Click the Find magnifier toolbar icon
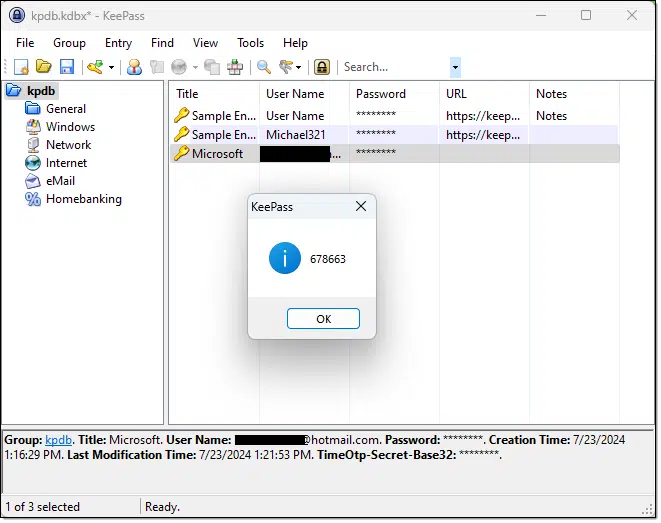This screenshot has width=661, height=523. (x=264, y=67)
